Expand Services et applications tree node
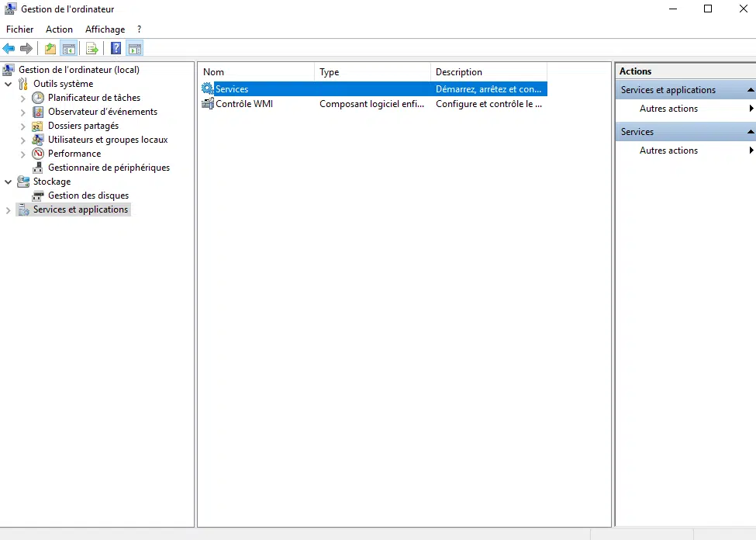 click(x=9, y=210)
